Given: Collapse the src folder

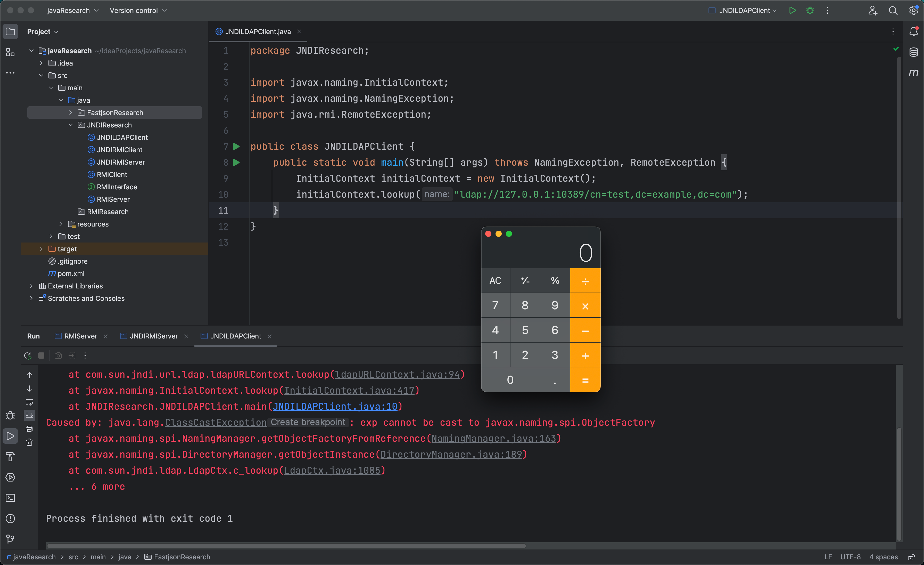Looking at the screenshot, I should click(41, 75).
